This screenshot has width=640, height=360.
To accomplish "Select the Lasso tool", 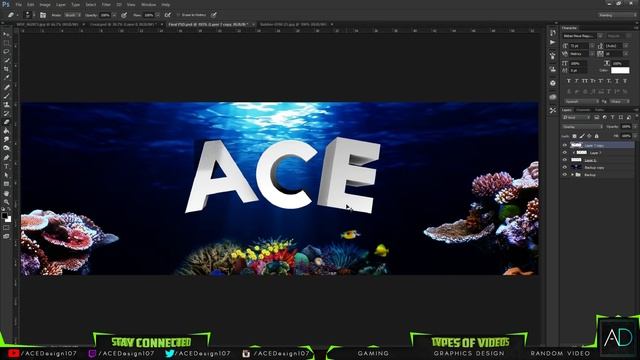I will tap(6, 52).
